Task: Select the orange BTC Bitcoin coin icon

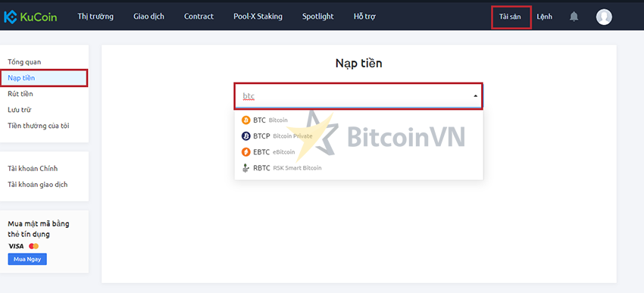Action: pyautogui.click(x=245, y=120)
